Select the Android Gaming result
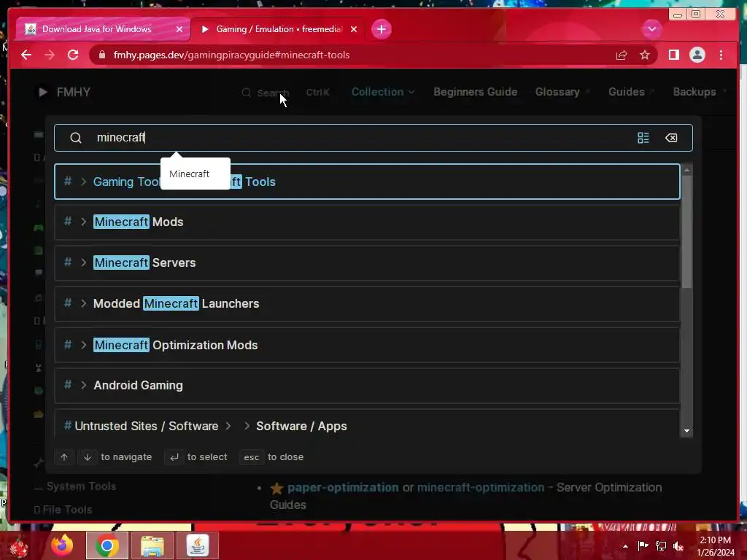 click(367, 385)
